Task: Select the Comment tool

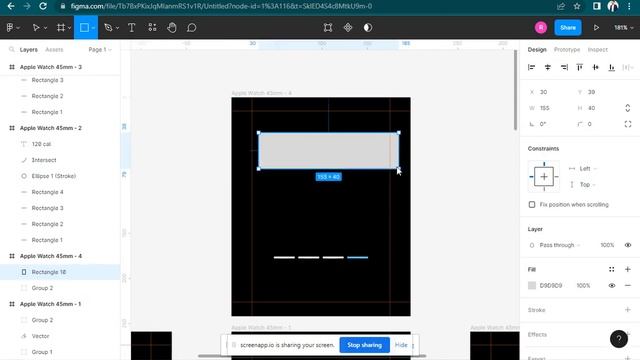Action: [191, 27]
